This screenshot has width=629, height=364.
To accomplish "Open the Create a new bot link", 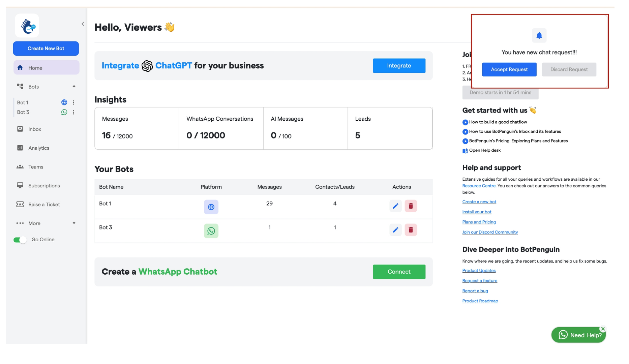I will pos(479,202).
